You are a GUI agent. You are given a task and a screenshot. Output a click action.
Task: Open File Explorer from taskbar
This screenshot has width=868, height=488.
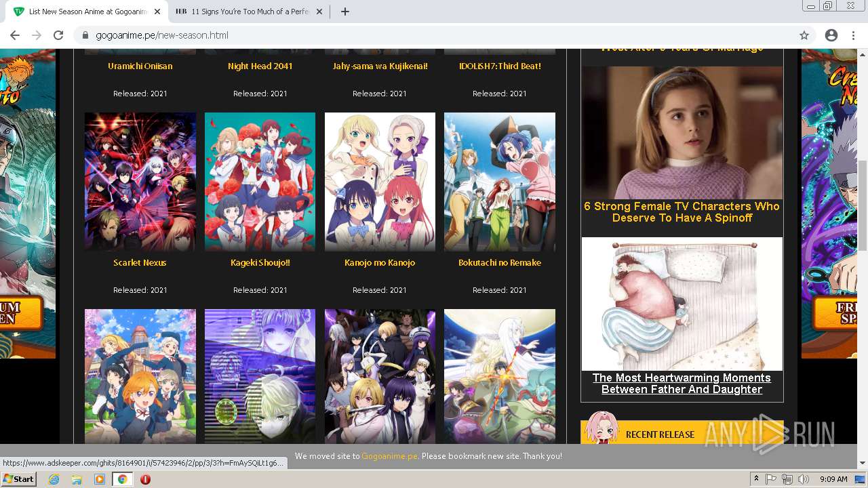click(x=77, y=479)
